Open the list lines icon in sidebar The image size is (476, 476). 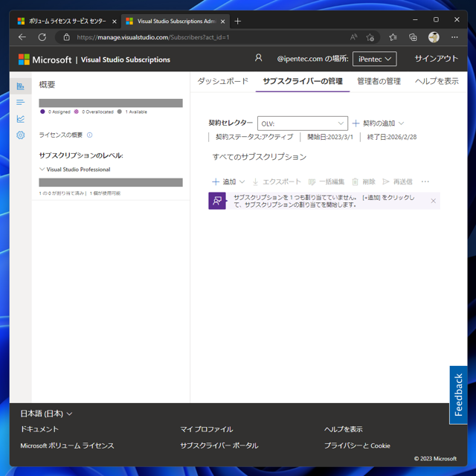[x=20, y=103]
